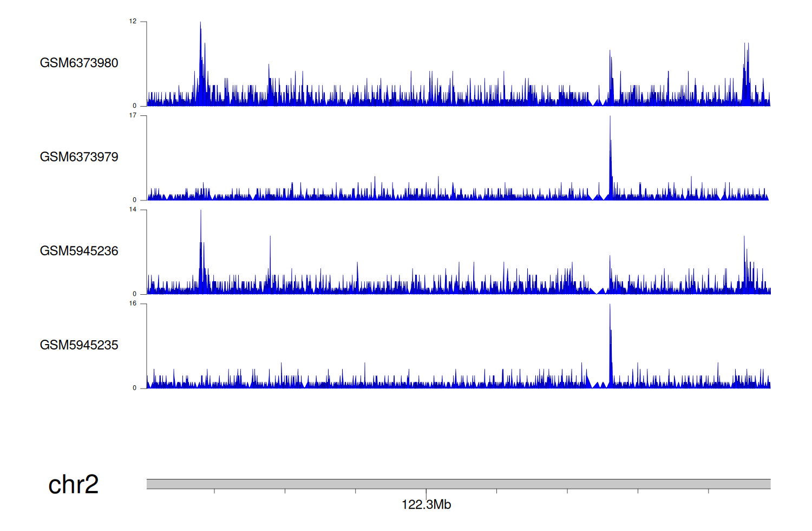The width and height of the screenshot is (812, 531).
Task: Click rightmost peak cluster in GSM5945236 track
Action: tap(746, 260)
